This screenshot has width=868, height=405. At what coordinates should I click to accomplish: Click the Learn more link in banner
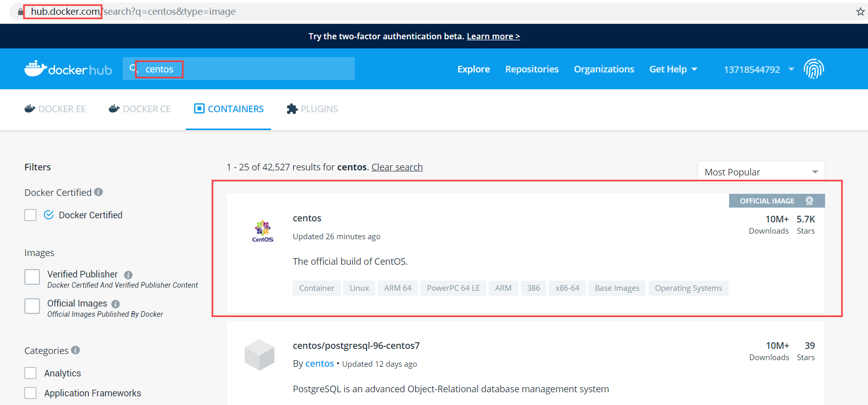pyautogui.click(x=493, y=36)
